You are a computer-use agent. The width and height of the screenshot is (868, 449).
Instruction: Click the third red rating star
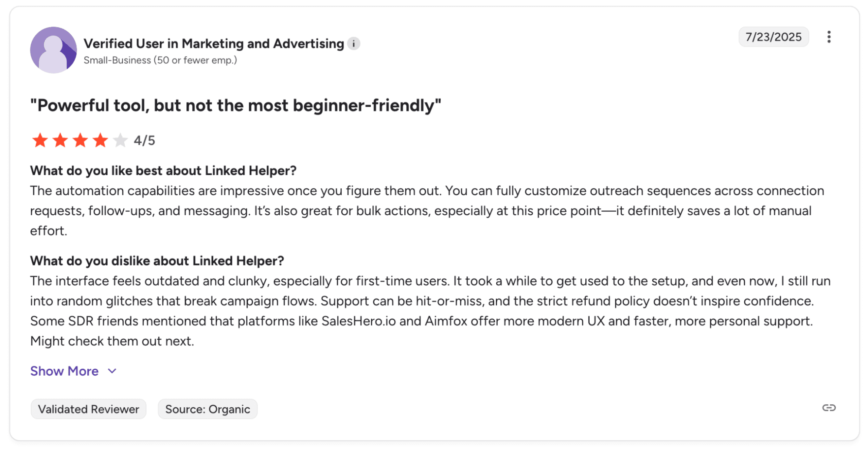pyautogui.click(x=80, y=140)
